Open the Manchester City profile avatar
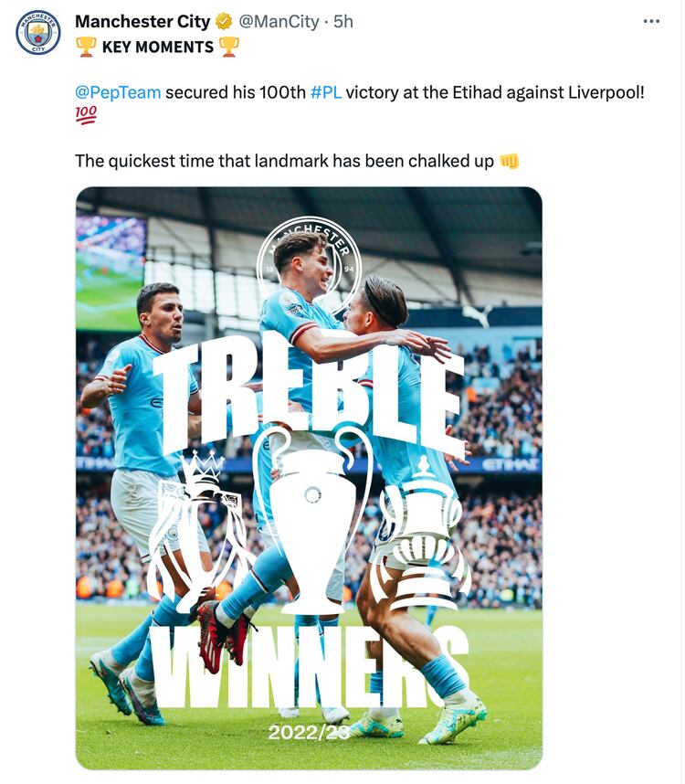685x784 pixels. pyautogui.click(x=38, y=33)
